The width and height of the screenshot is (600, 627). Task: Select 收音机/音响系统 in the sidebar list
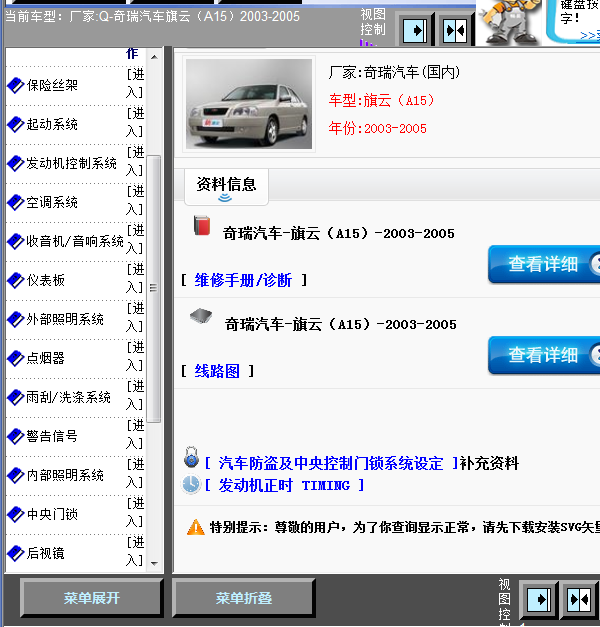[x=75, y=241]
